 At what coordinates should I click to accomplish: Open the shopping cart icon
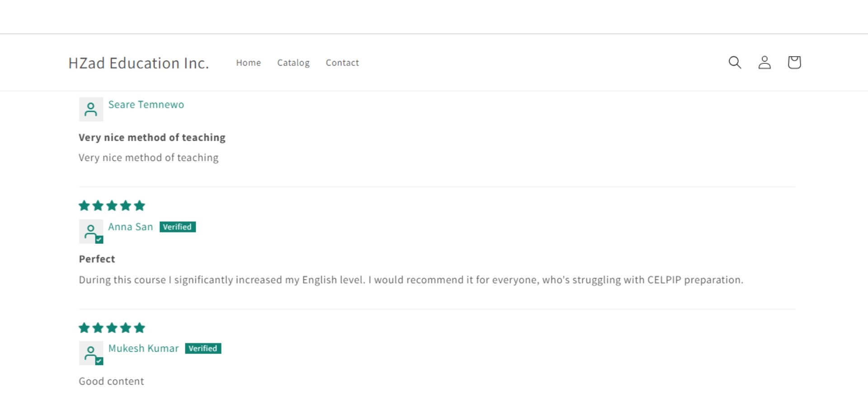coord(794,62)
